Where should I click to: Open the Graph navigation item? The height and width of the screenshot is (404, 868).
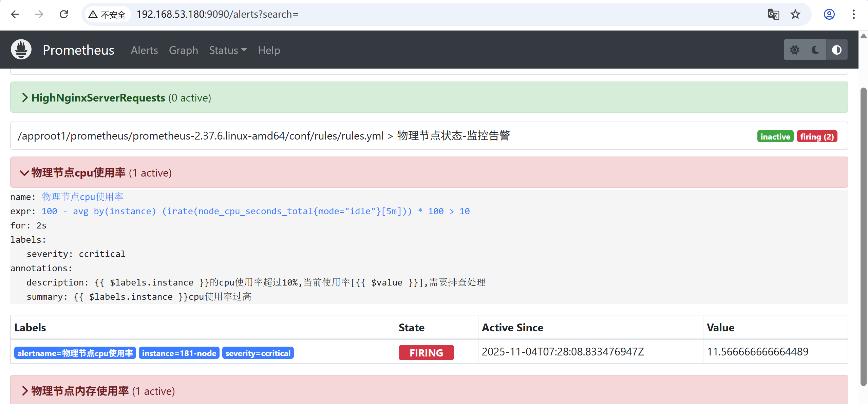(183, 50)
